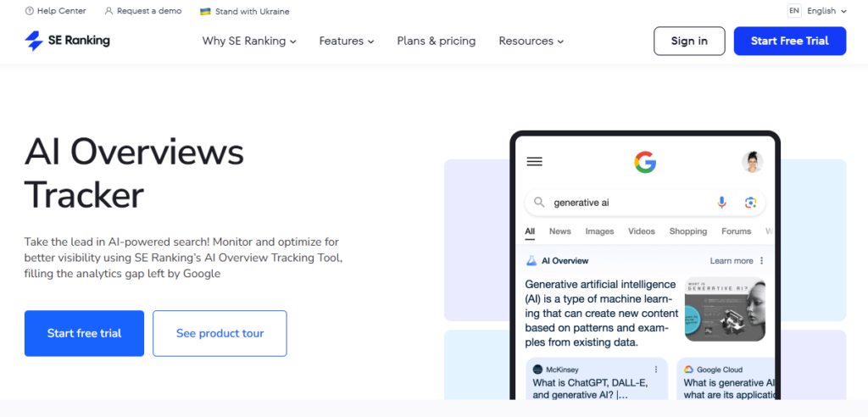This screenshot has width=868, height=417.
Task: Click the Google Lens camera icon
Action: pyautogui.click(x=750, y=203)
